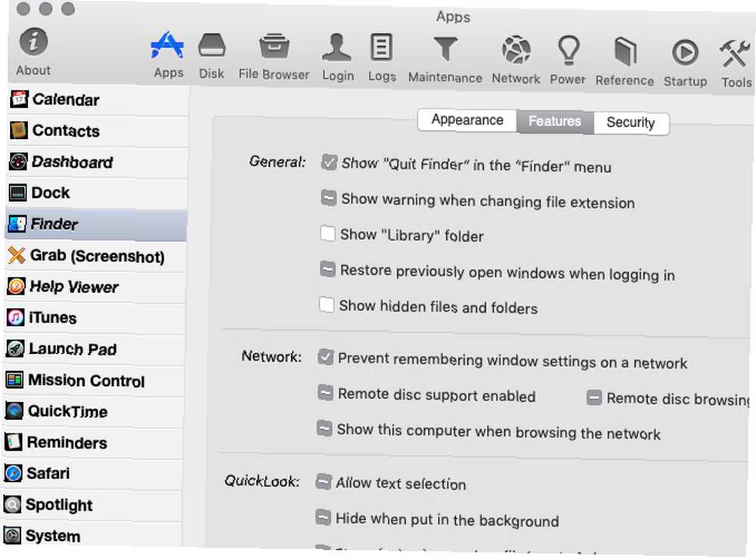This screenshot has width=756, height=559.
Task: Toggle Hide when put in the background
Action: 323,517
